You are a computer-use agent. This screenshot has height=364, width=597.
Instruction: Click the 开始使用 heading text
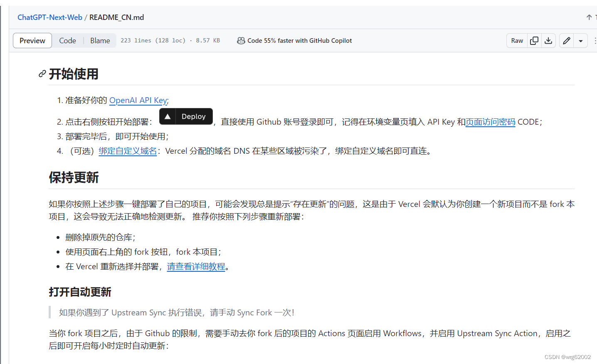(74, 74)
